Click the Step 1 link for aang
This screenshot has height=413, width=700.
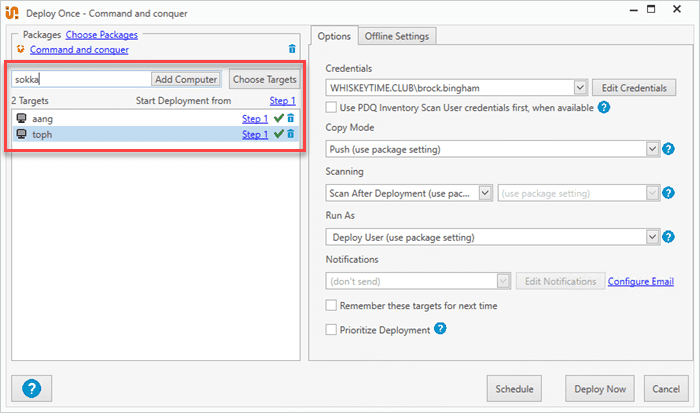pos(255,119)
